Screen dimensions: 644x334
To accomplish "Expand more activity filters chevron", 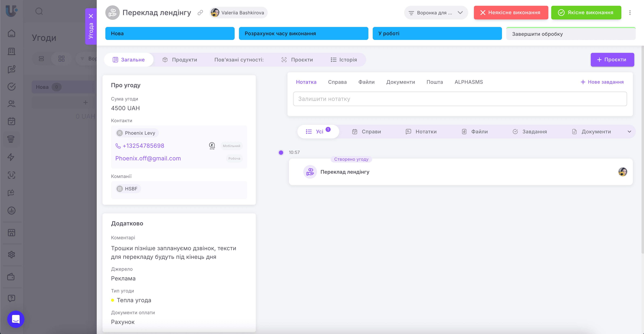I will 629,132.
